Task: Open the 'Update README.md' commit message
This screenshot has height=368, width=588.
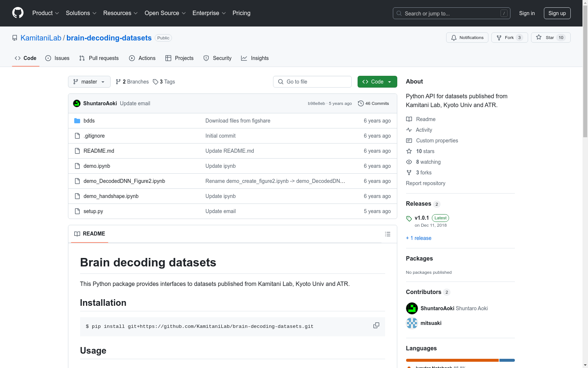Action: 230,151
